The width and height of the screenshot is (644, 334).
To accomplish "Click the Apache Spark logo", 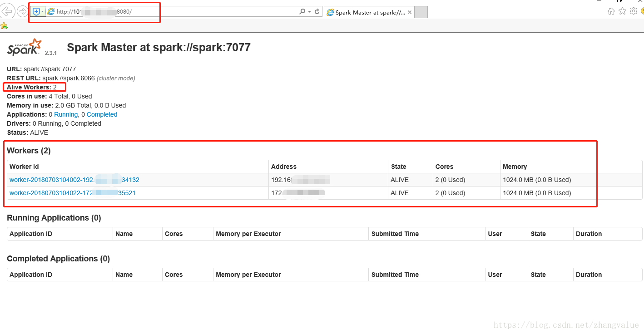I will [x=25, y=47].
